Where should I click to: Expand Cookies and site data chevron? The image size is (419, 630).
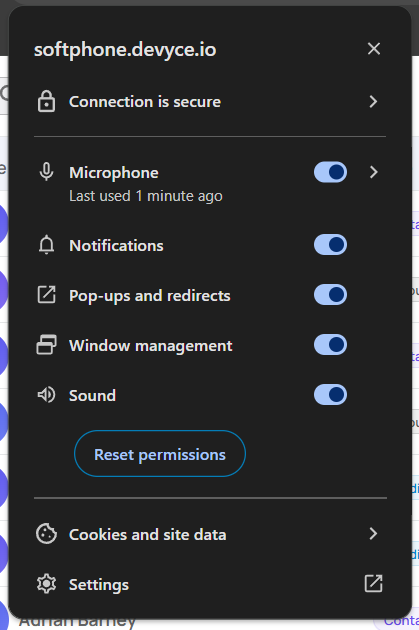pos(373,534)
